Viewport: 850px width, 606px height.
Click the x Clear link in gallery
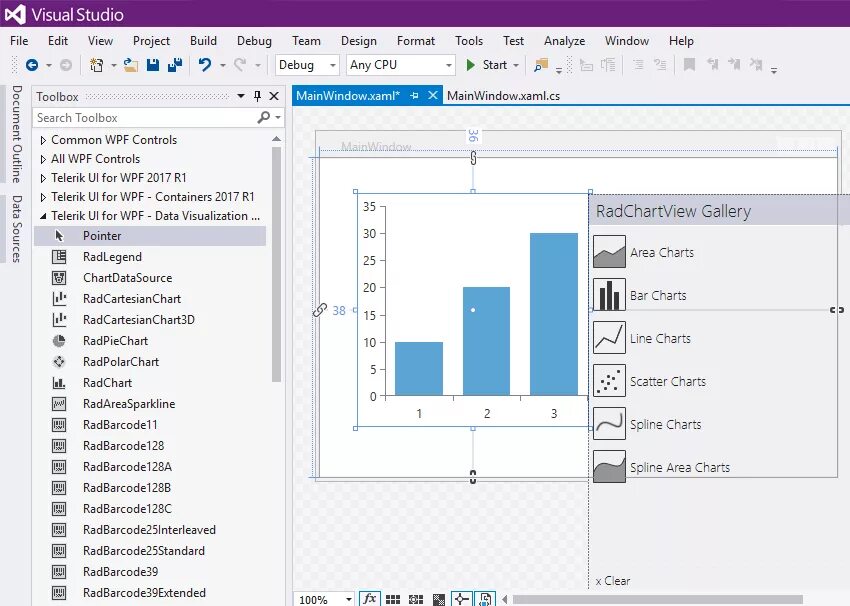[x=613, y=581]
